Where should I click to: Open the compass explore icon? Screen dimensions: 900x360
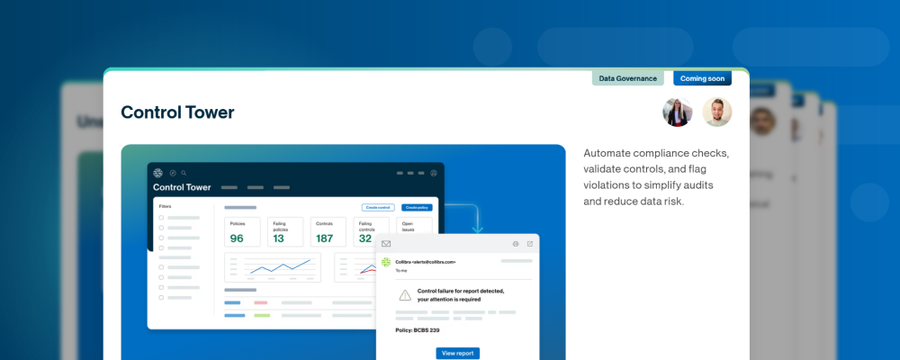coord(173,173)
